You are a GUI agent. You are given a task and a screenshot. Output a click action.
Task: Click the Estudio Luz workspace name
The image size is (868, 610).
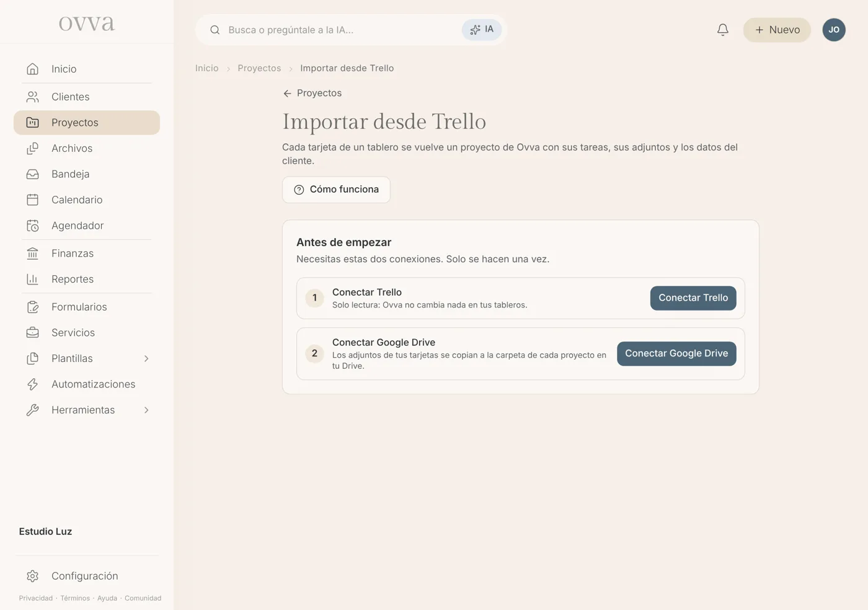coord(45,532)
